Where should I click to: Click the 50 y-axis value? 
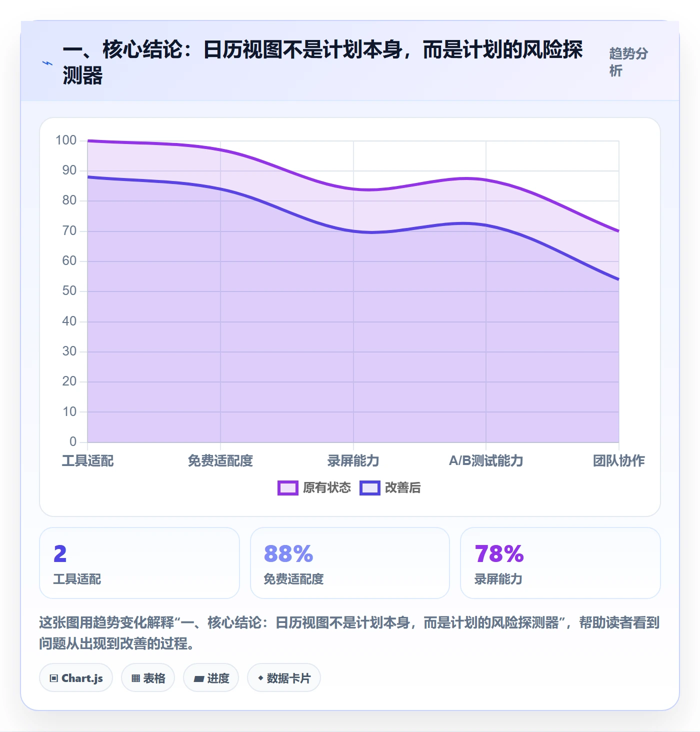click(x=69, y=291)
